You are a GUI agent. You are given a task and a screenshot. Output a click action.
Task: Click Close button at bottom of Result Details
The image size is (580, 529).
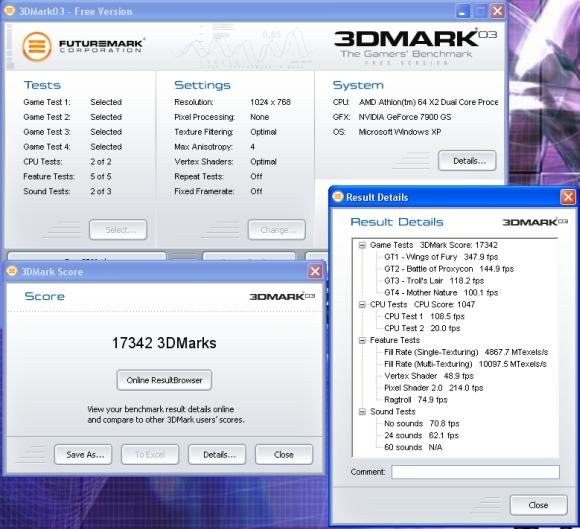538,505
